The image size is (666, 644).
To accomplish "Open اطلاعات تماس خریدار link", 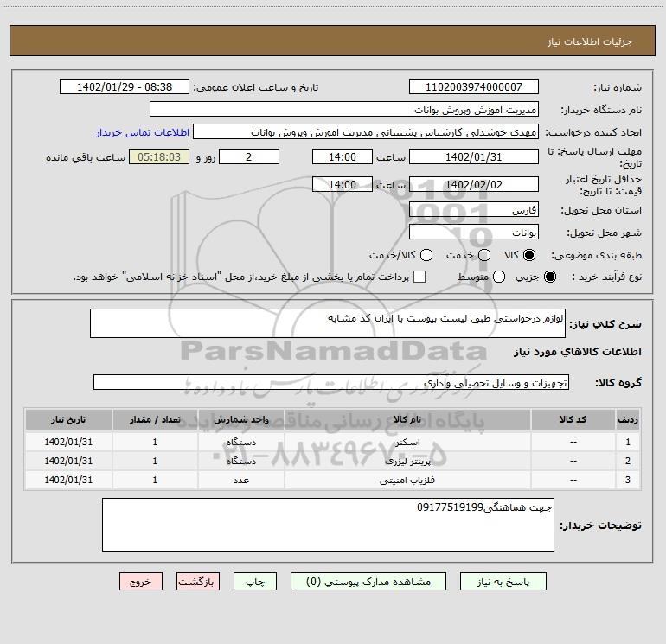I will [143, 132].
